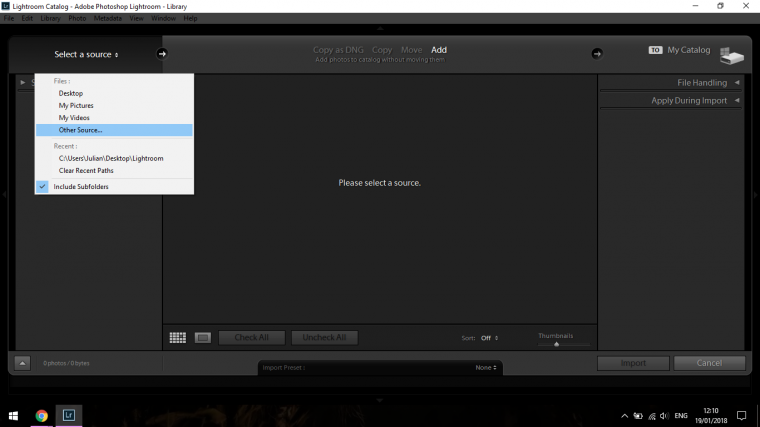Image resolution: width=760 pixels, height=427 pixels.
Task: Click the Lightroom icon in title bar
Action: pyautogui.click(x=5, y=6)
